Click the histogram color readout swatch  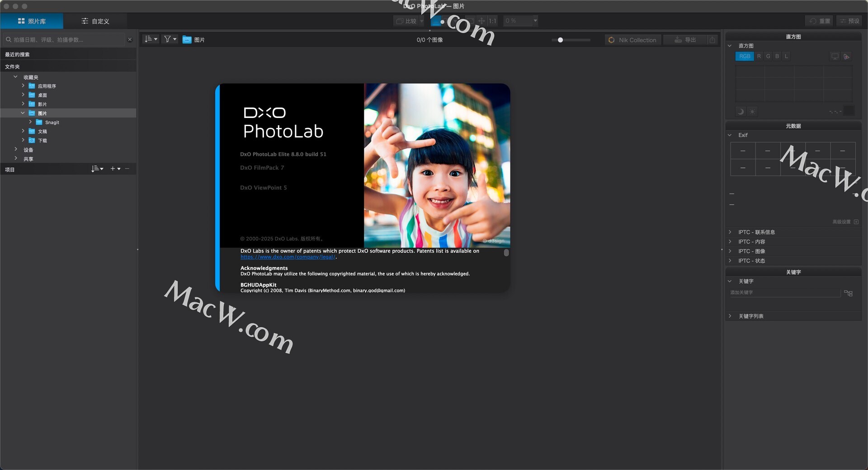click(849, 111)
